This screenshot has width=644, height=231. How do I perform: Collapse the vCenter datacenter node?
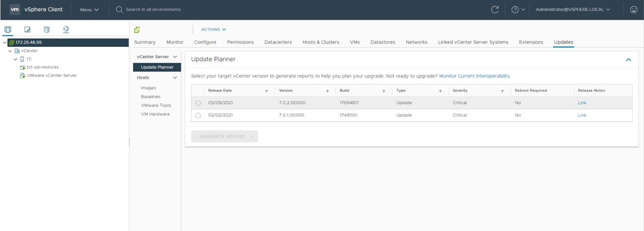(10, 51)
